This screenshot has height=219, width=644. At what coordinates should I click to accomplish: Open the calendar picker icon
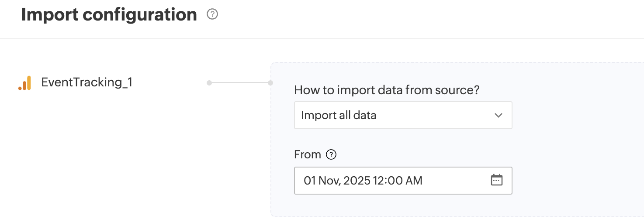pos(497,180)
